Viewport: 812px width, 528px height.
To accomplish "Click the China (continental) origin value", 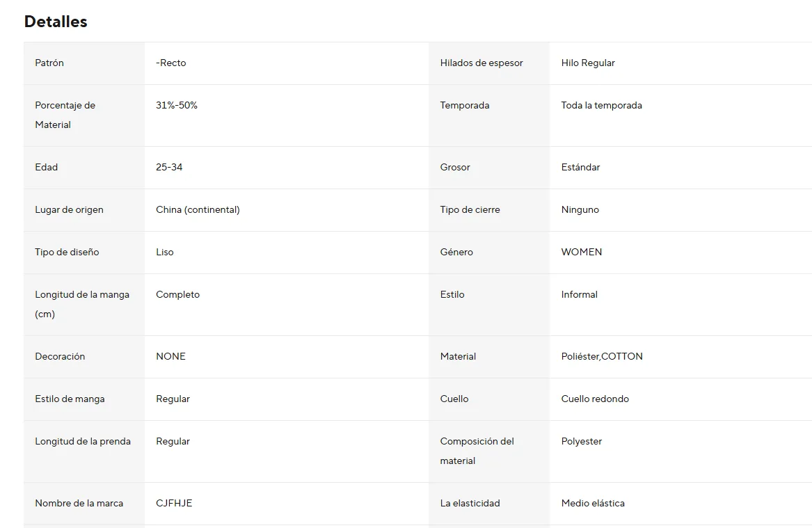I will pyautogui.click(x=198, y=209).
